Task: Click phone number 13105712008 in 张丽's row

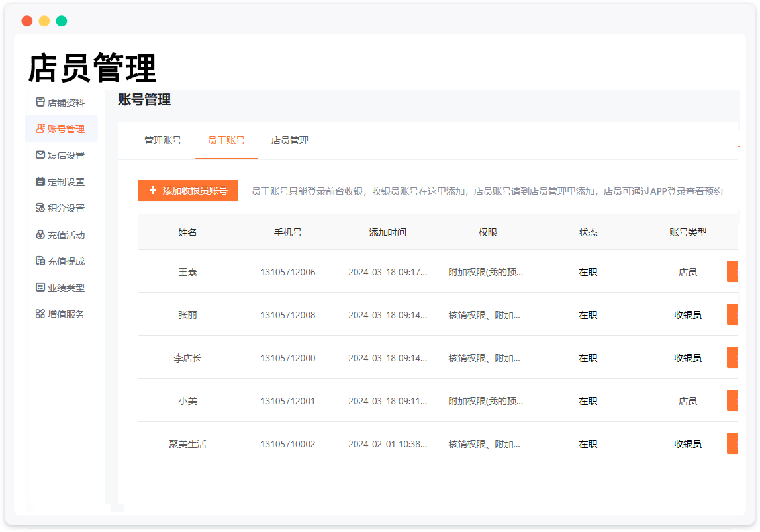Action: tap(287, 315)
